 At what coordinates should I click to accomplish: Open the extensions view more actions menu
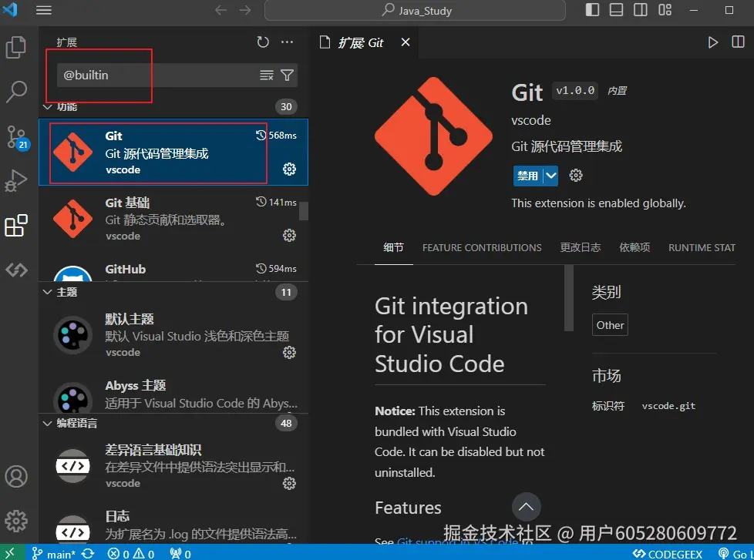[287, 42]
